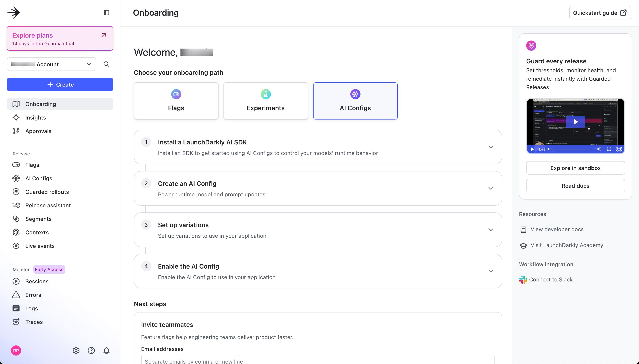Select the AI Configs onboarding path
Screen dimensions: 639x364
pyautogui.click(x=355, y=101)
